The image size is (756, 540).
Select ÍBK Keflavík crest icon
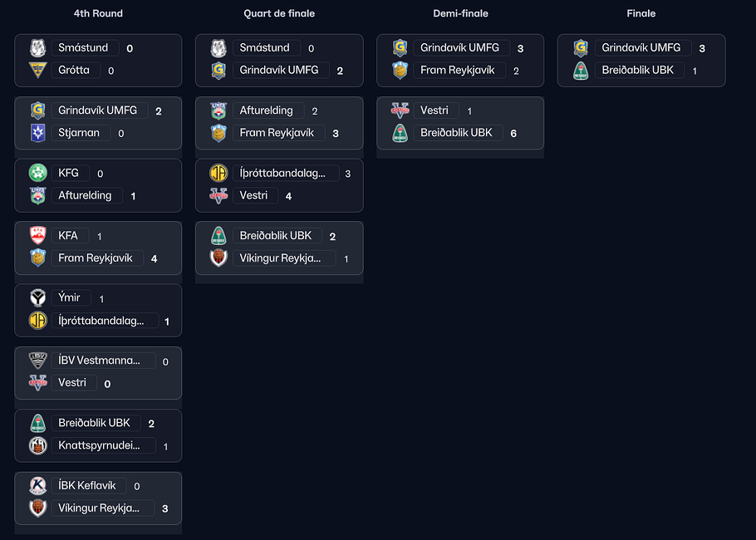37,485
